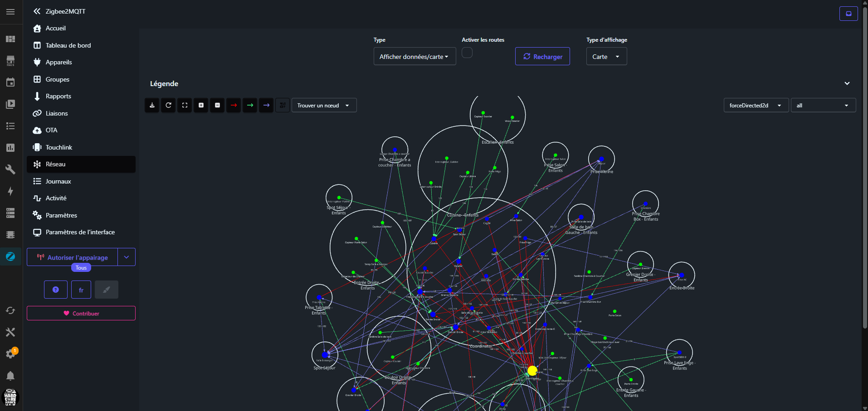Click the fit-to-screen icon in map toolbar
This screenshot has height=411, width=868.
(185, 105)
